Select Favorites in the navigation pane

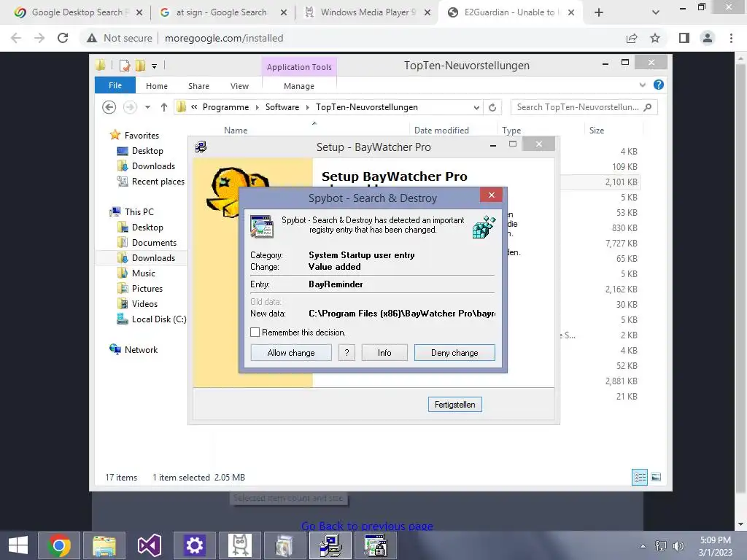[x=142, y=135]
